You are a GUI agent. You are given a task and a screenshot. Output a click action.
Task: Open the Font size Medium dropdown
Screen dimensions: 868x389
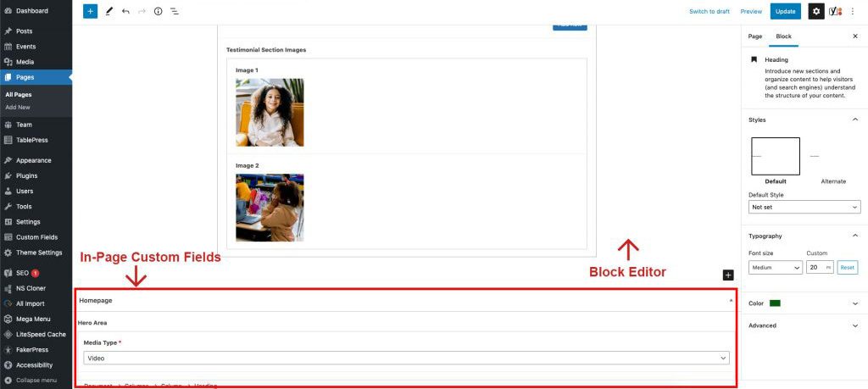tap(775, 268)
